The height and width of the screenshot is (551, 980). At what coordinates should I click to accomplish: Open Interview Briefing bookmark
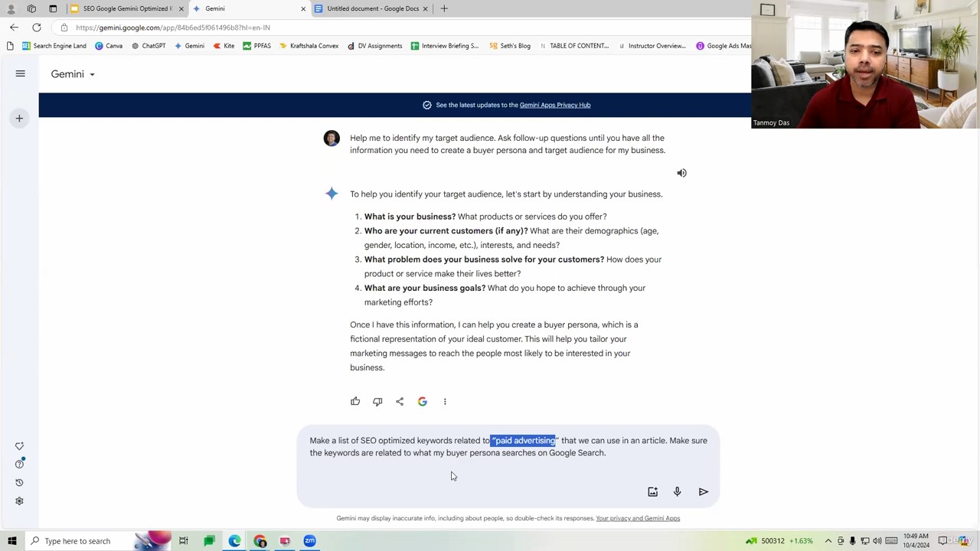click(x=444, y=46)
